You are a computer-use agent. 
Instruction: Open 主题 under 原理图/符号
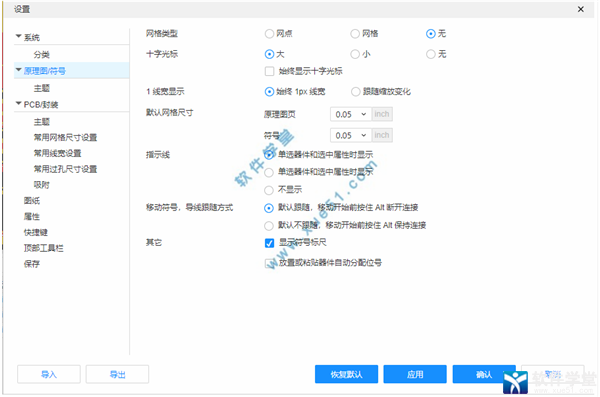pos(42,88)
